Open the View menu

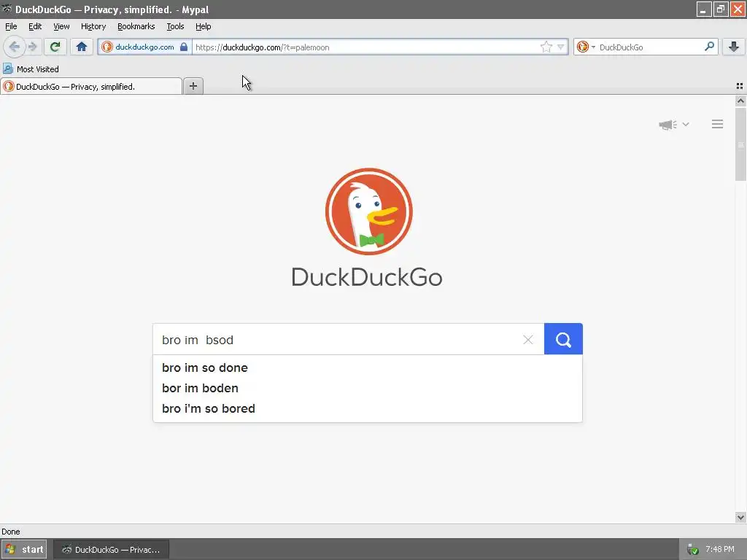(61, 26)
